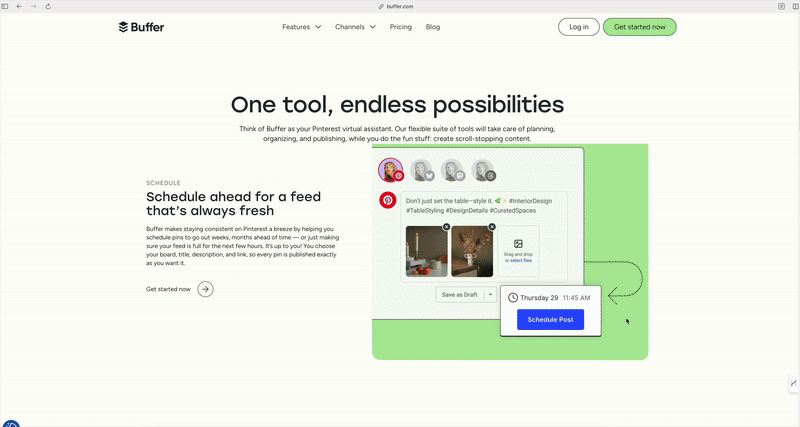Click the Log in button
The height and width of the screenshot is (427, 800).
click(578, 27)
